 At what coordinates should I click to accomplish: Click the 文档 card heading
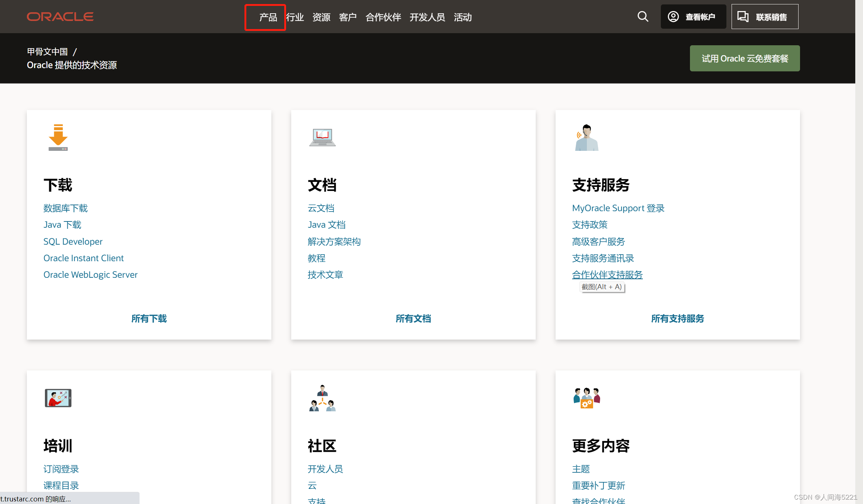(322, 185)
